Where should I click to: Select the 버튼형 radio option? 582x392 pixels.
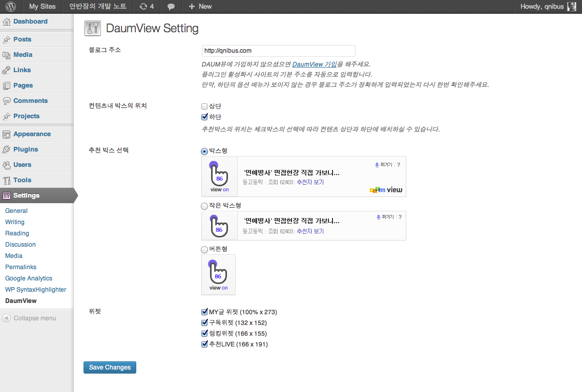[x=204, y=249]
